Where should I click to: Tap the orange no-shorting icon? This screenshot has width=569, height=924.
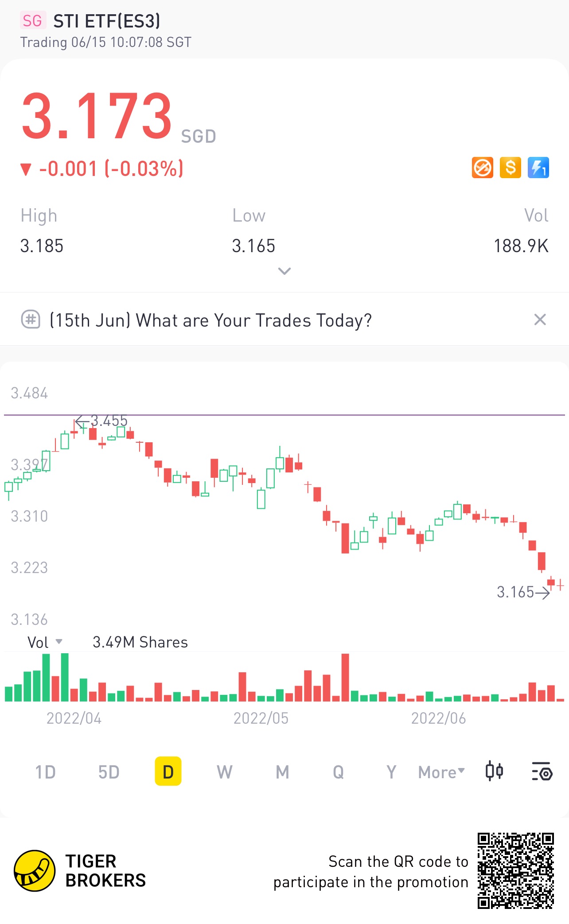click(482, 168)
